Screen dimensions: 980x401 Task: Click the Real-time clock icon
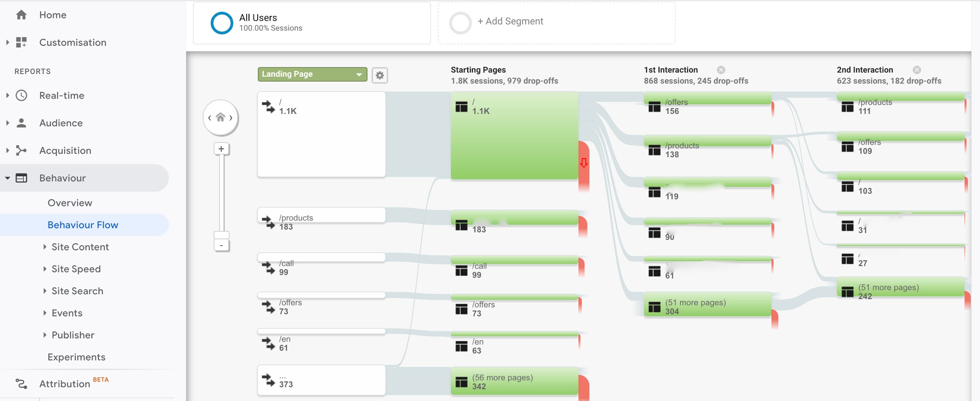[x=21, y=96]
